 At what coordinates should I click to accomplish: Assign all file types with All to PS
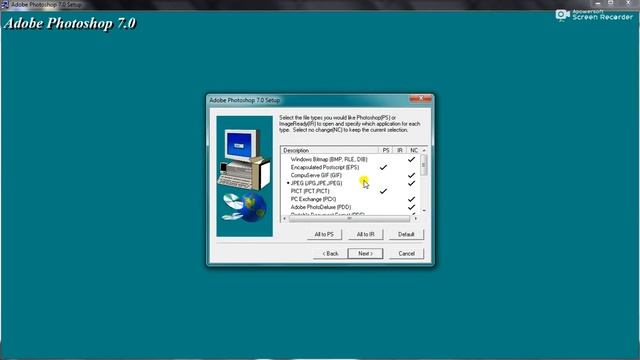[324, 234]
